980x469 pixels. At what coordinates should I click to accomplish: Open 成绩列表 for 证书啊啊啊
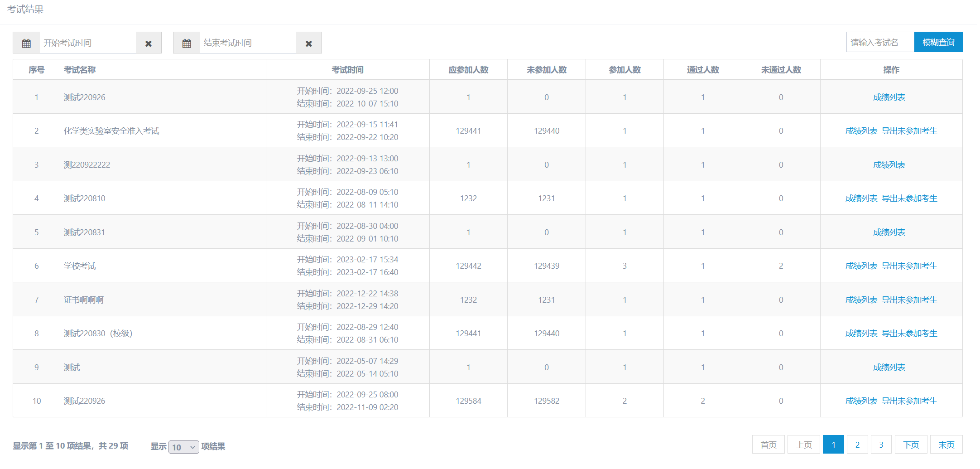(861, 300)
